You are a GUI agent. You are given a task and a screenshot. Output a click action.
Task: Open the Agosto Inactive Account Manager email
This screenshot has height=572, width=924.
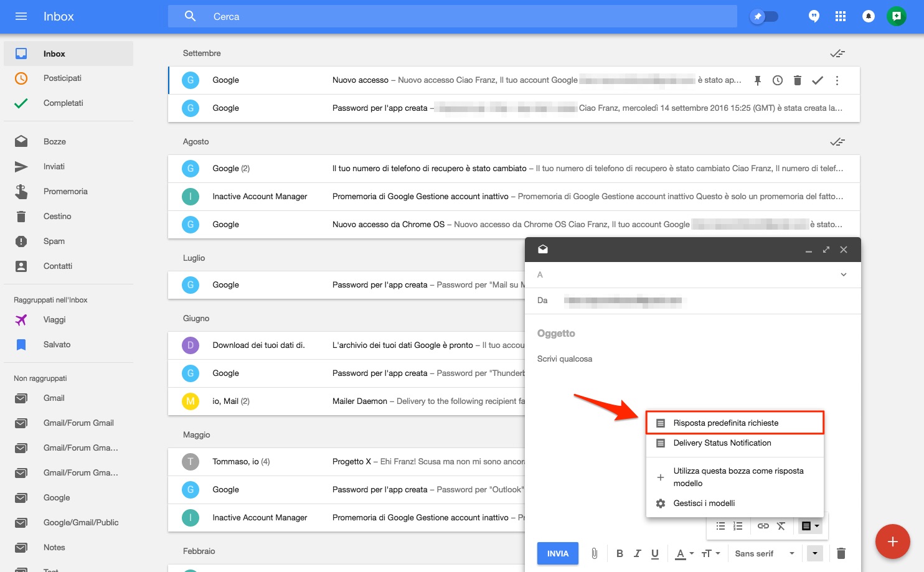click(514, 197)
